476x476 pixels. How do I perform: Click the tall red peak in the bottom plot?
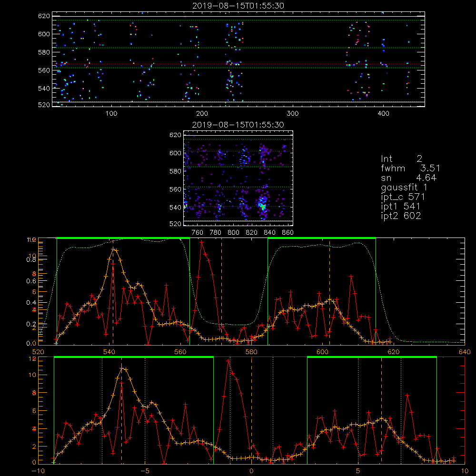coord(228,361)
